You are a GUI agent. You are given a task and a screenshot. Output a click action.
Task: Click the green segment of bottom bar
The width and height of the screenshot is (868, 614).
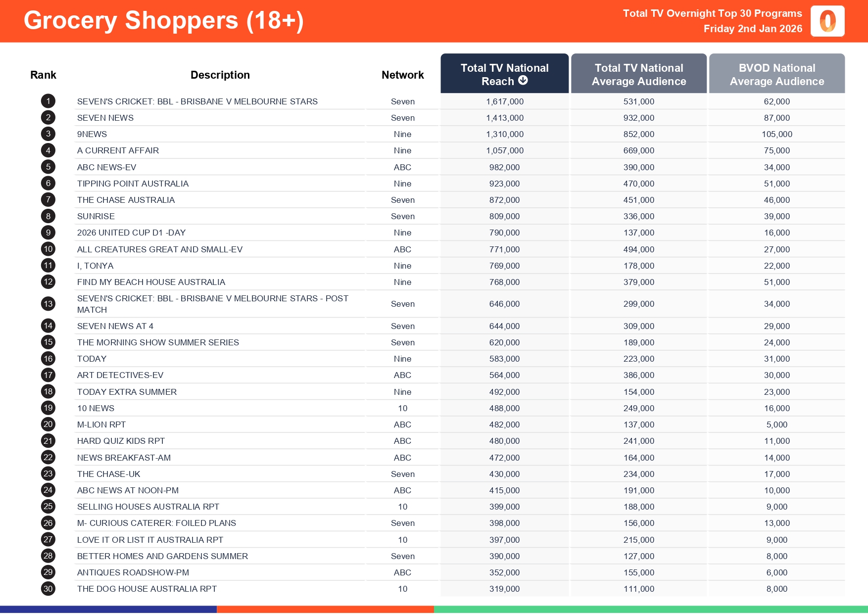pos(650,610)
